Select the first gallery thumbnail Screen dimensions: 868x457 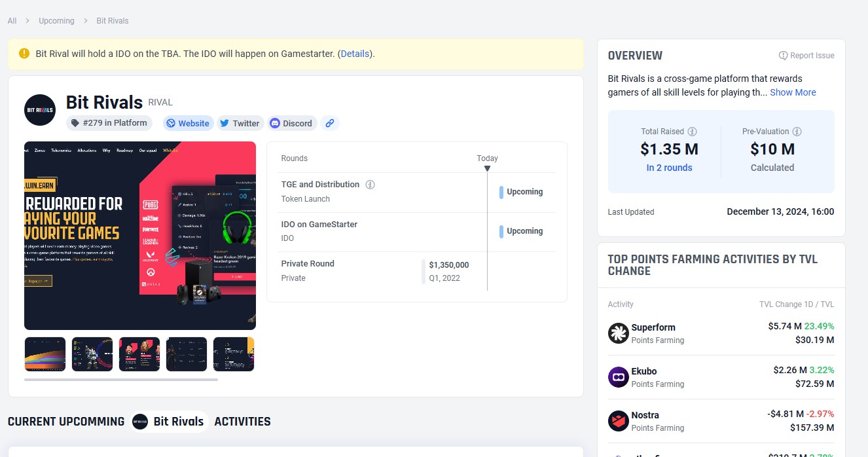pos(45,354)
